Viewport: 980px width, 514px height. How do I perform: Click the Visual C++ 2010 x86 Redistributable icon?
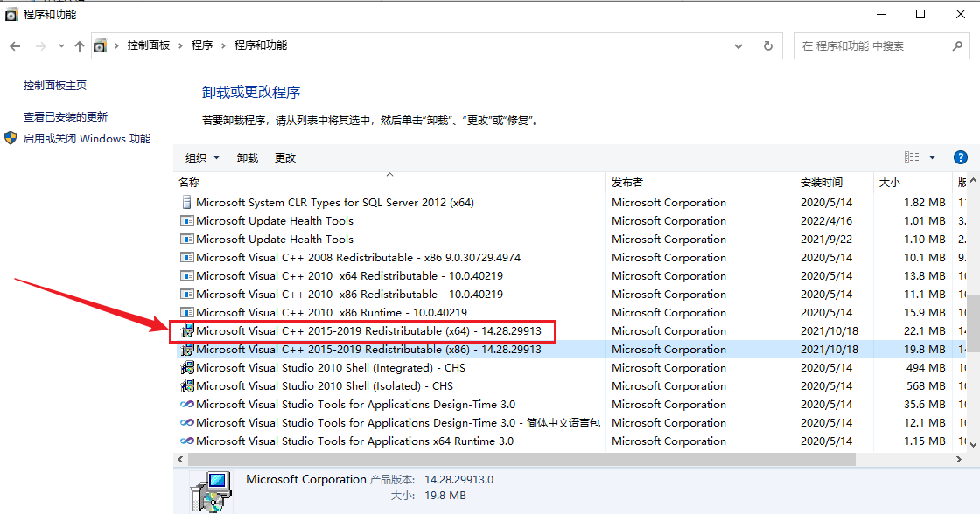[186, 295]
